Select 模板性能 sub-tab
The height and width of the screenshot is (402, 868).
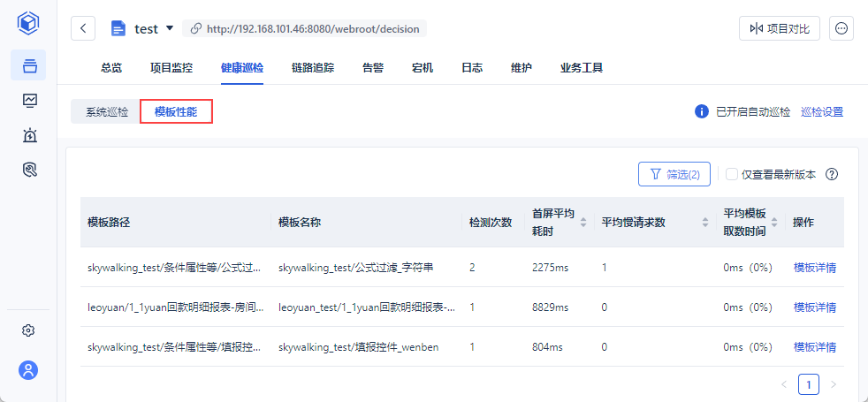(x=176, y=112)
